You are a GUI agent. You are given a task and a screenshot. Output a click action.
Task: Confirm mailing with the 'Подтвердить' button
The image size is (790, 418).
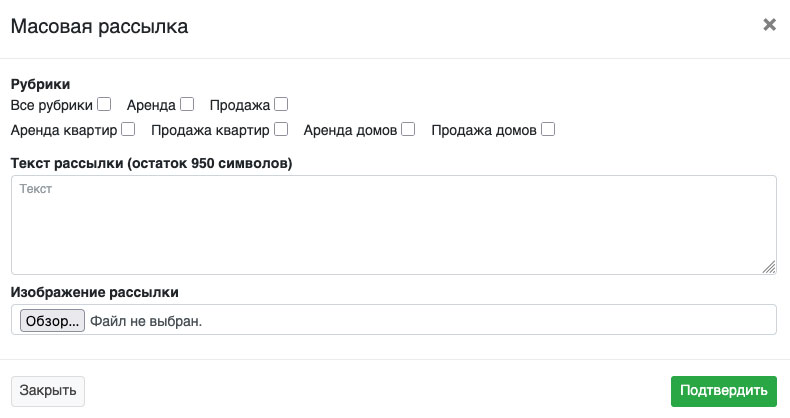723,390
